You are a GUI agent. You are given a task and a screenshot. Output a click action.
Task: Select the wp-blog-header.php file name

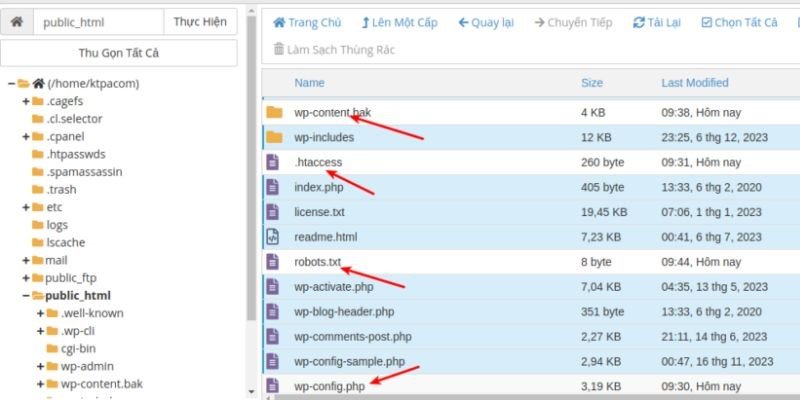tap(344, 312)
